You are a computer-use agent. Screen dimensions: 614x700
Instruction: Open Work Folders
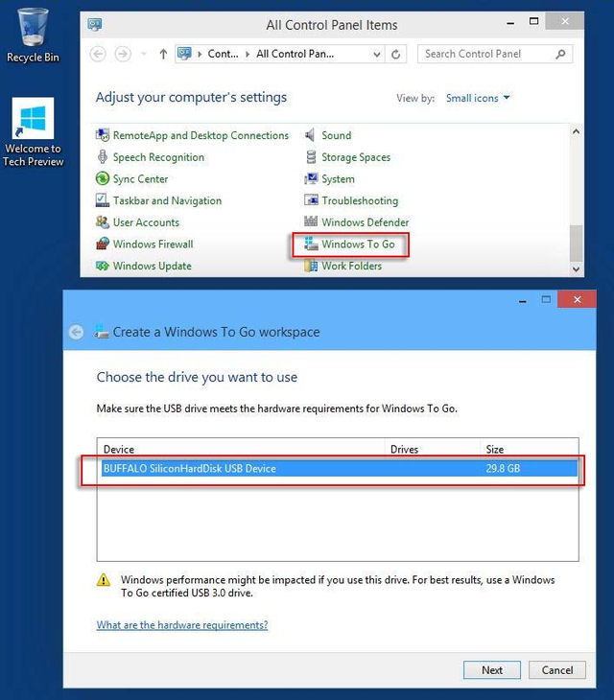[352, 266]
